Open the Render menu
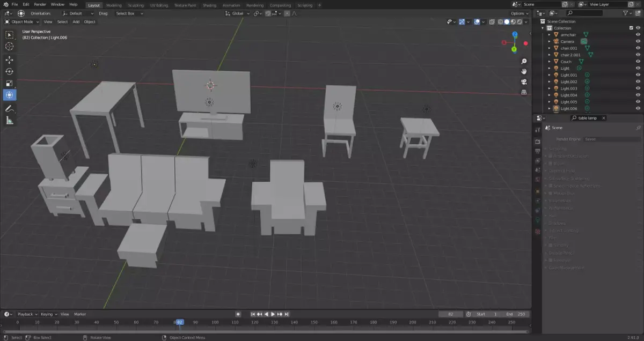The height and width of the screenshot is (341, 644). pyautogui.click(x=40, y=4)
